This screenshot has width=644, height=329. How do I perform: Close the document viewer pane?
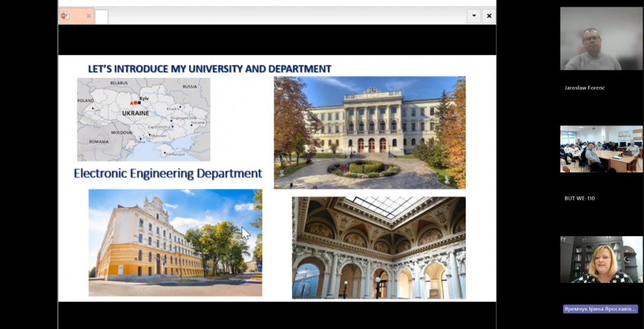tap(489, 16)
